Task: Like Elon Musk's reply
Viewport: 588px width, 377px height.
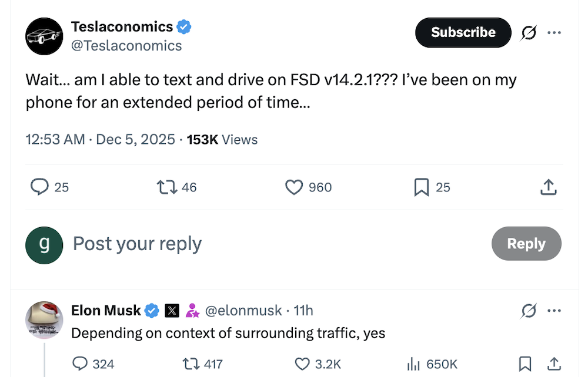Action: coord(302,364)
